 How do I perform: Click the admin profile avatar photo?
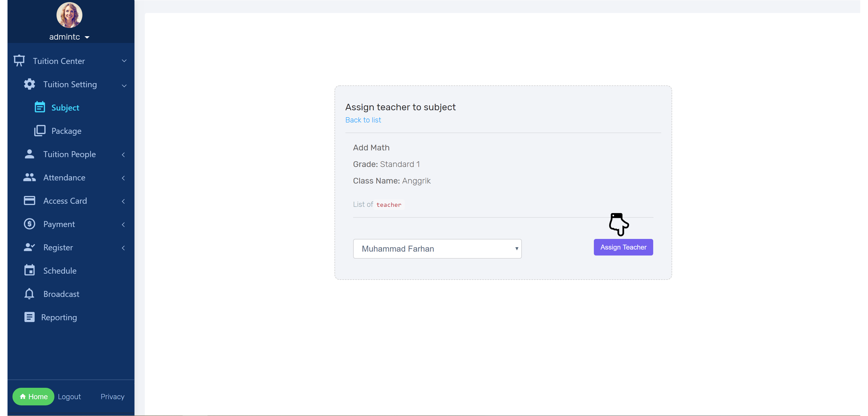coord(69,15)
